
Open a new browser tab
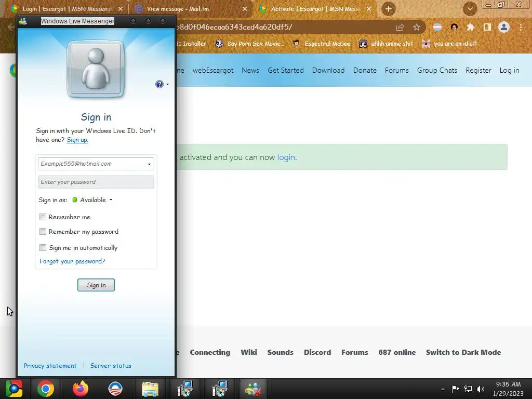[389, 9]
